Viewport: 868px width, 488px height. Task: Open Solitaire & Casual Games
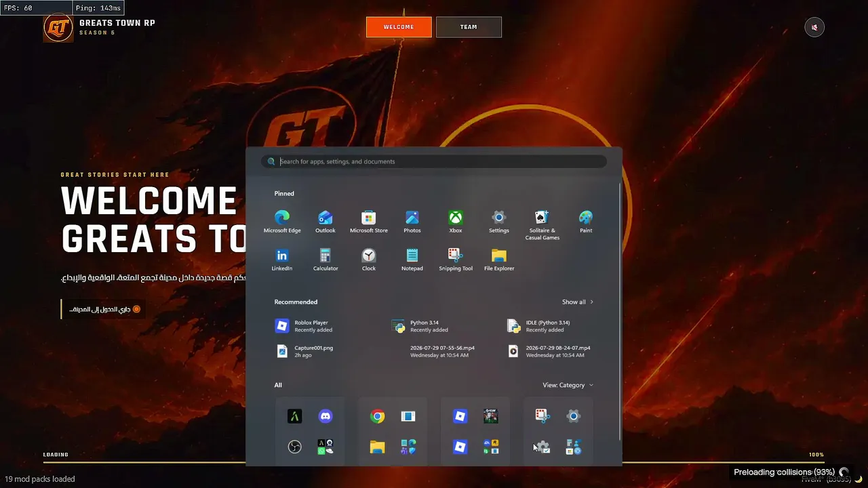coord(542,225)
